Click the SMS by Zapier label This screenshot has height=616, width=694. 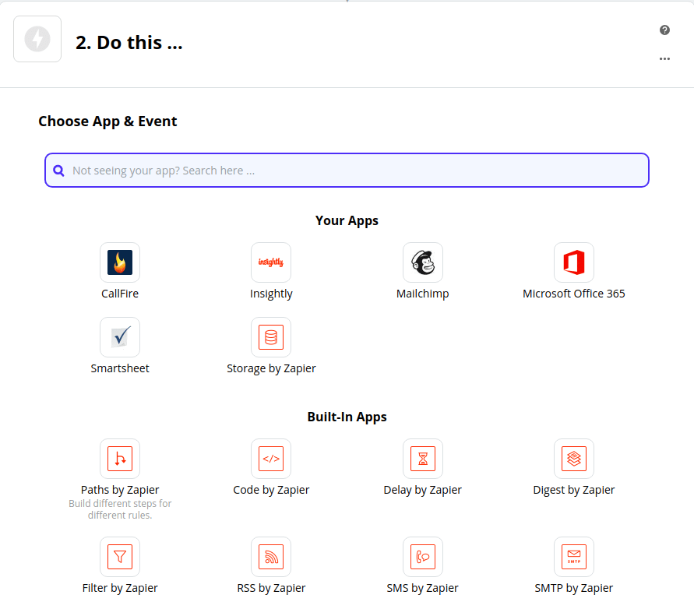pos(423,588)
